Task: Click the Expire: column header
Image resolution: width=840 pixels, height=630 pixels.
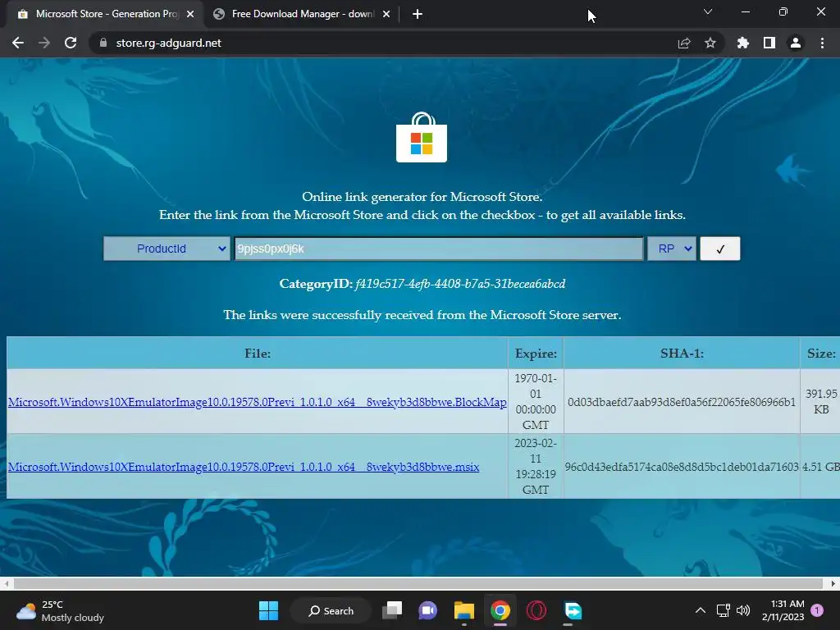Action: coord(536,353)
